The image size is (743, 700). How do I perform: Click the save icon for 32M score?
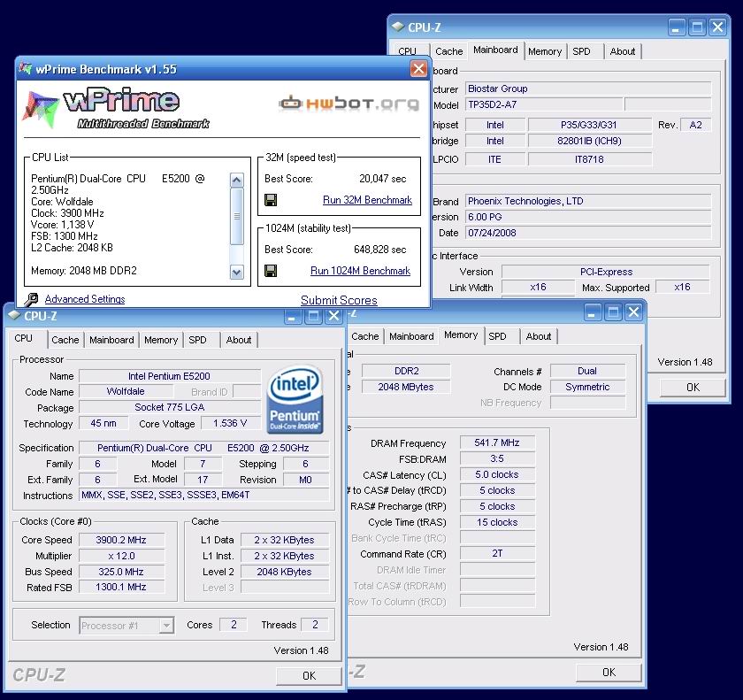271,200
